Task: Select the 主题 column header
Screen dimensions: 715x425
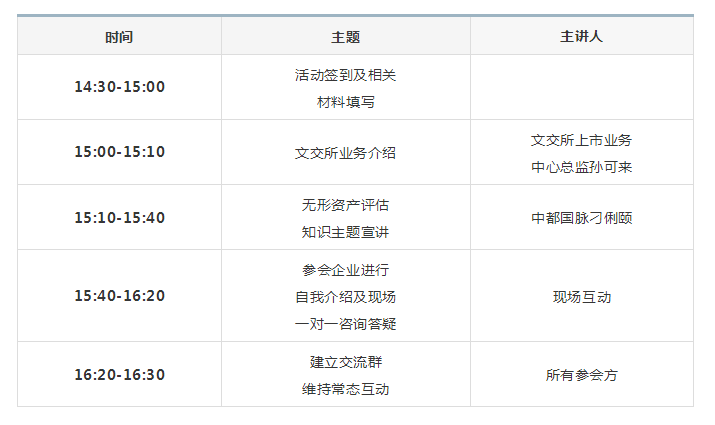Action: tap(346, 36)
